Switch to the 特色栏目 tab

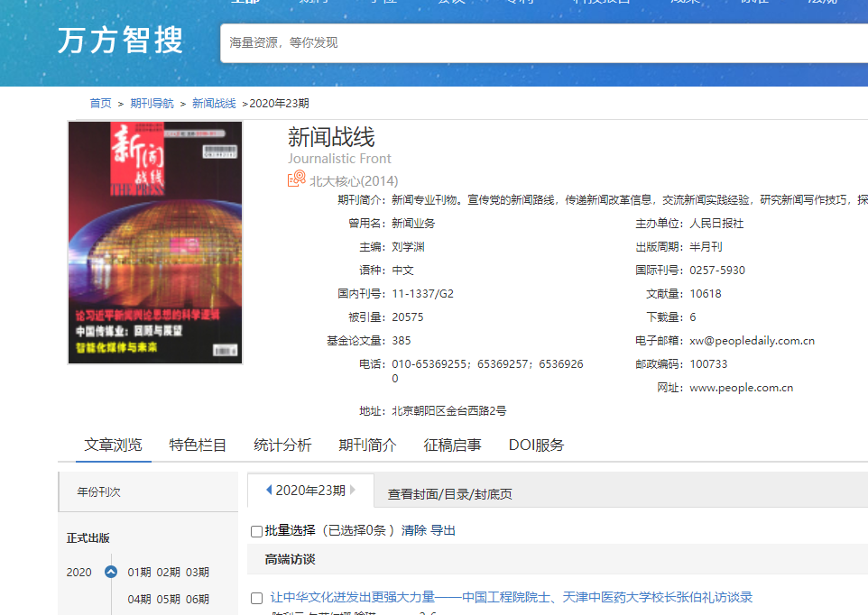pos(198,445)
